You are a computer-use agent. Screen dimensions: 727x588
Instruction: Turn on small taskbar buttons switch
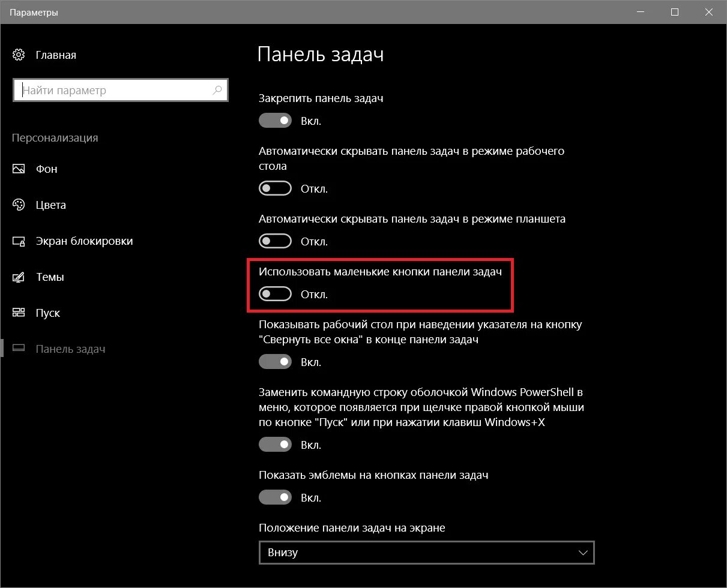tap(275, 295)
